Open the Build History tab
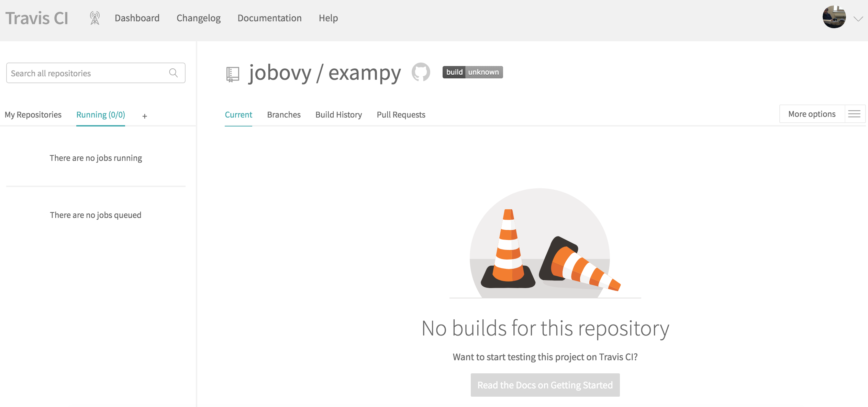 point(339,114)
